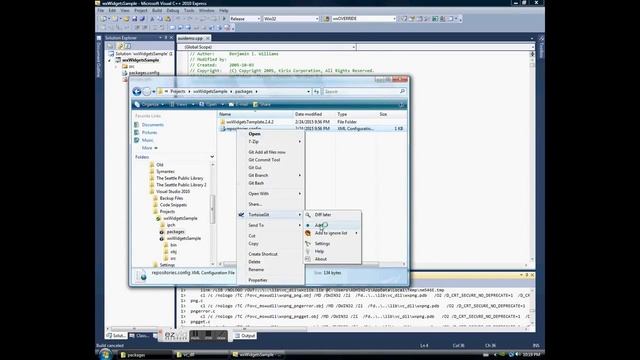Click the Explorer Forward arrow button

147,91
